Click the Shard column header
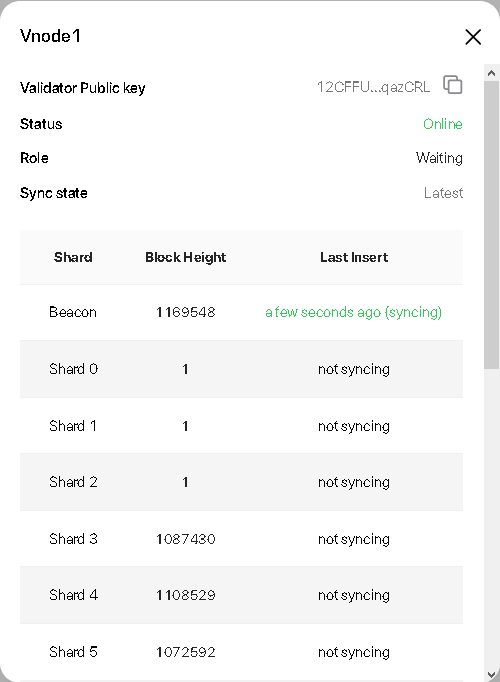Image resolution: width=500 pixels, height=682 pixels. pyautogui.click(x=73, y=257)
